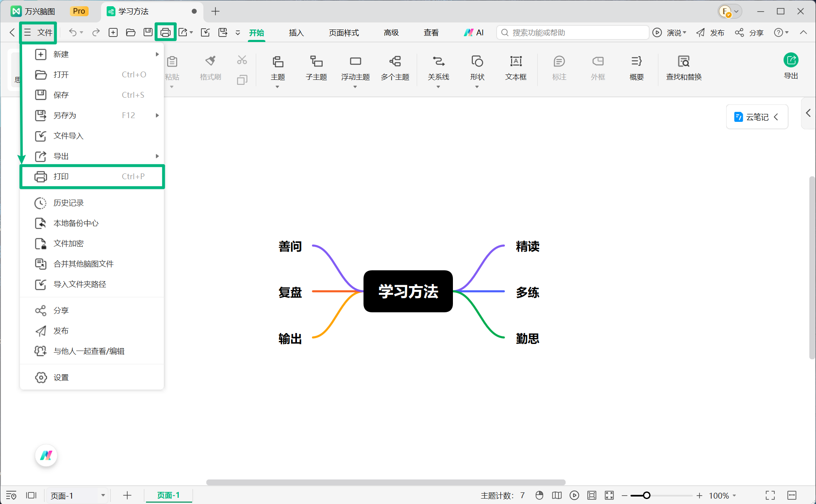Add a 概要 summary
Viewport: 816px width, 504px height.
pyautogui.click(x=637, y=68)
